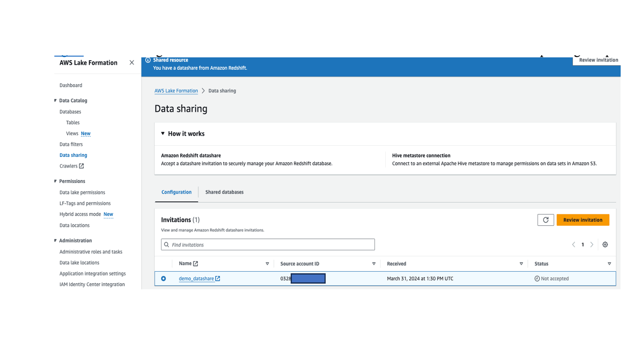644x362 pixels.
Task: Click external link icon next to demo_datashare
Action: [x=218, y=279]
